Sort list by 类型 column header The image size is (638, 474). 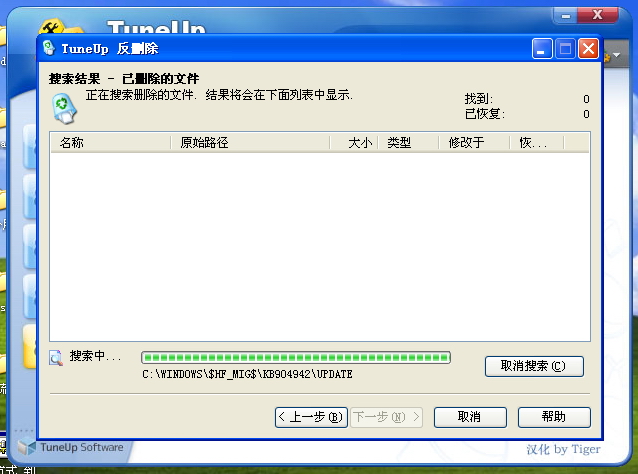click(409, 143)
